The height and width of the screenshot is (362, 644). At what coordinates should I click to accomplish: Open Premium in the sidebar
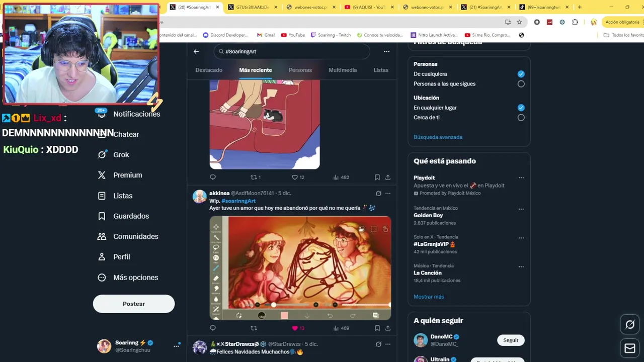click(120, 175)
